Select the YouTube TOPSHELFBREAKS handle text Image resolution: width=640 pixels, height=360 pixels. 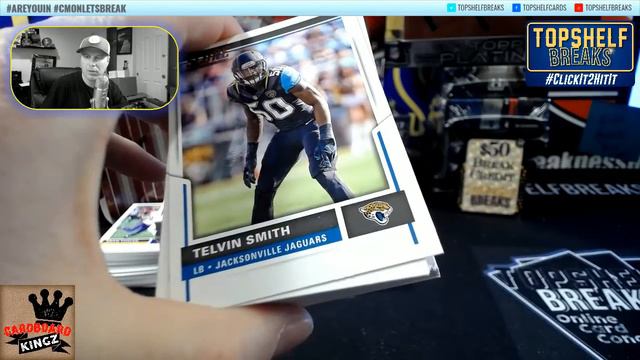tap(609, 8)
